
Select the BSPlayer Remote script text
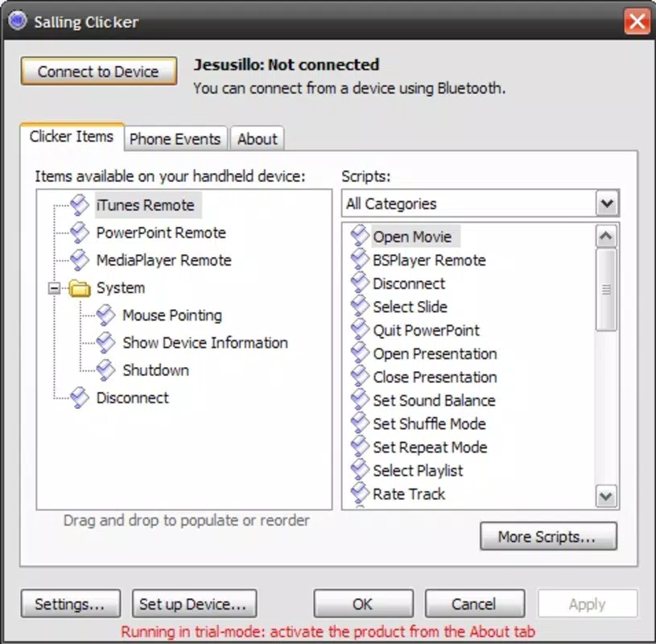430,260
